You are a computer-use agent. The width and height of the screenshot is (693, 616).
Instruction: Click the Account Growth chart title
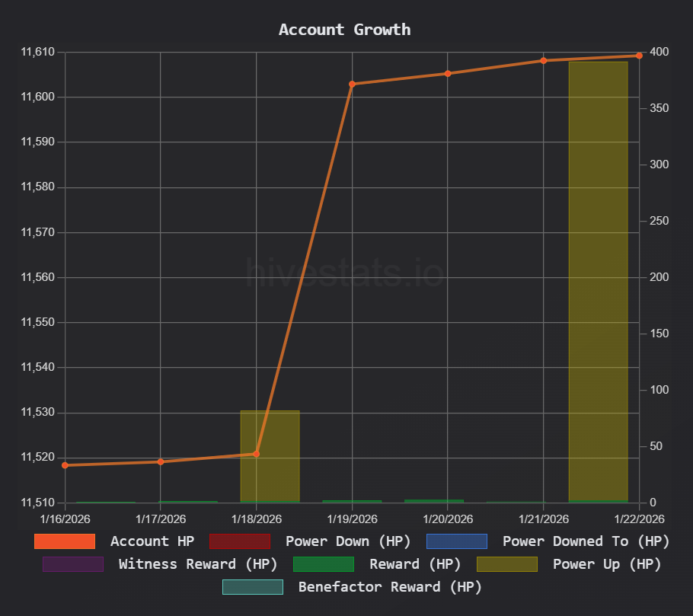point(344,30)
